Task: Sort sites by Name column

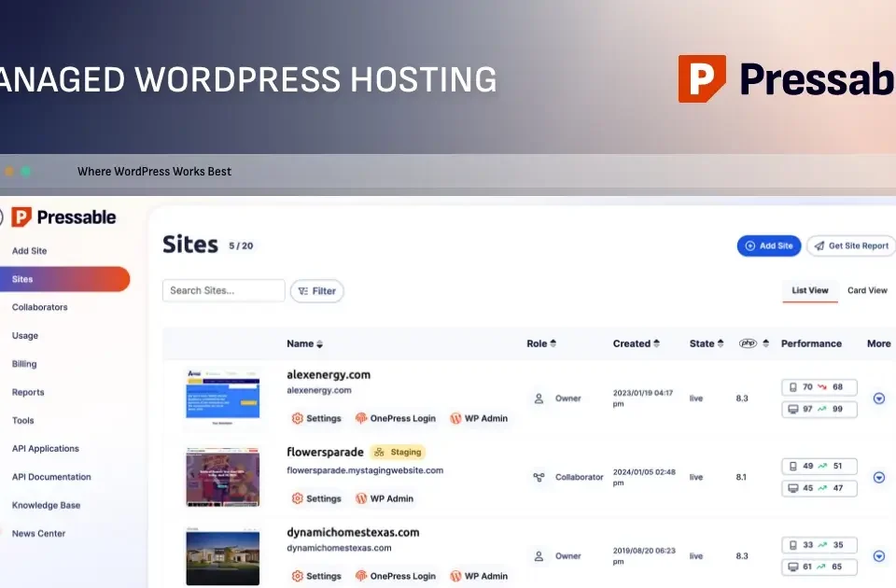Action: (x=304, y=343)
